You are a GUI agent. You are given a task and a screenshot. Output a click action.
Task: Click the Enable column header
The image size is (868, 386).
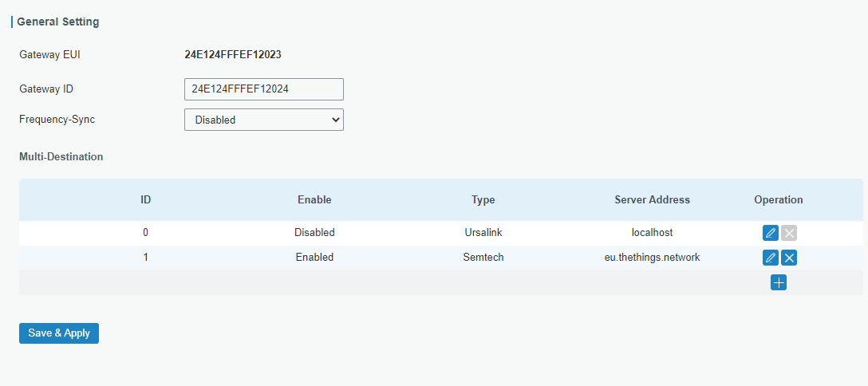tap(314, 200)
